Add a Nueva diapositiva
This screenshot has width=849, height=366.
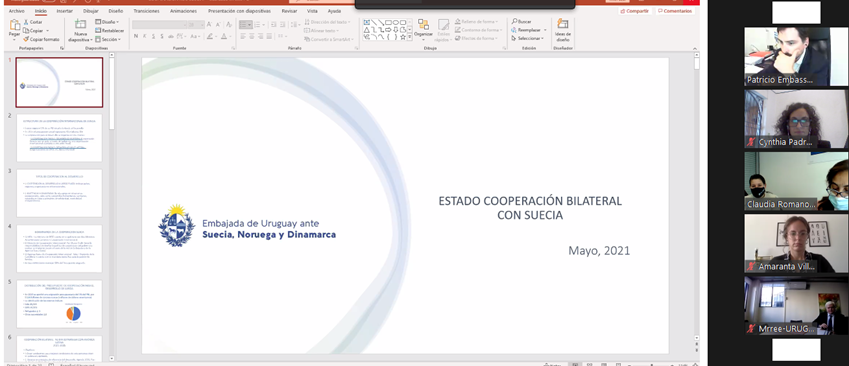(80, 31)
